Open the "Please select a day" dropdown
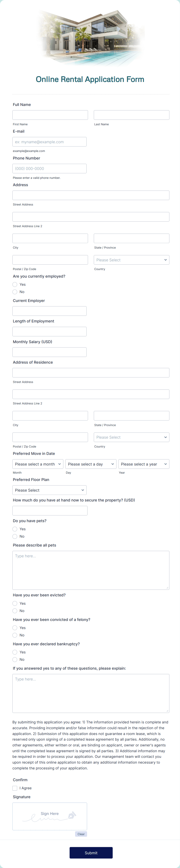Screen dimensions: 180x868 tap(91, 464)
